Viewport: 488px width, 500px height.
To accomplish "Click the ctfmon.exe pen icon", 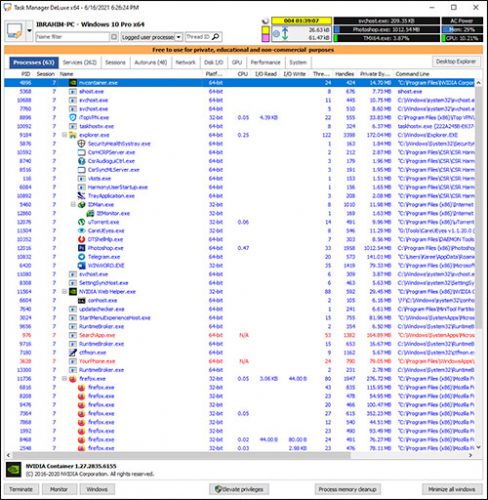I will coord(73,352).
